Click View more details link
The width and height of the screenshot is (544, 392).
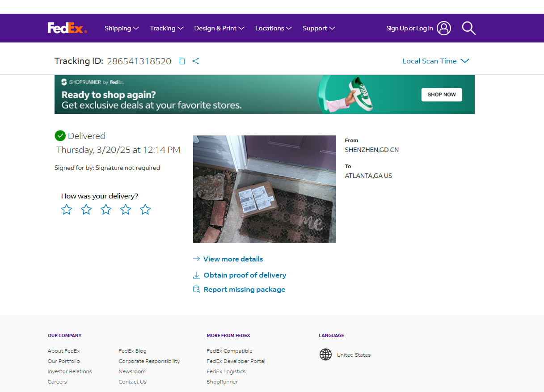233,259
